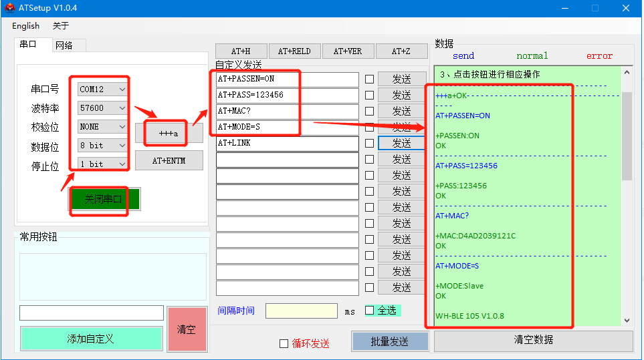Click the red 清空 clear button
This screenshot has height=360, width=644.
point(187,329)
